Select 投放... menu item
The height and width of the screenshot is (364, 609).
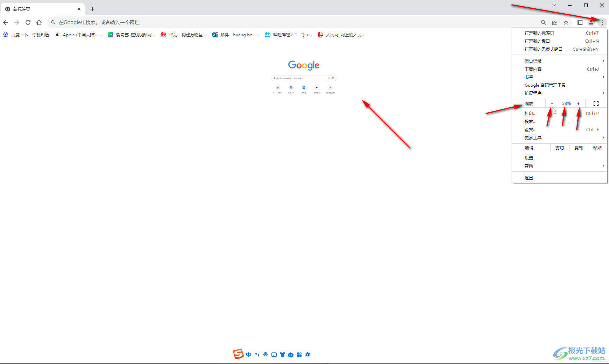click(559, 122)
